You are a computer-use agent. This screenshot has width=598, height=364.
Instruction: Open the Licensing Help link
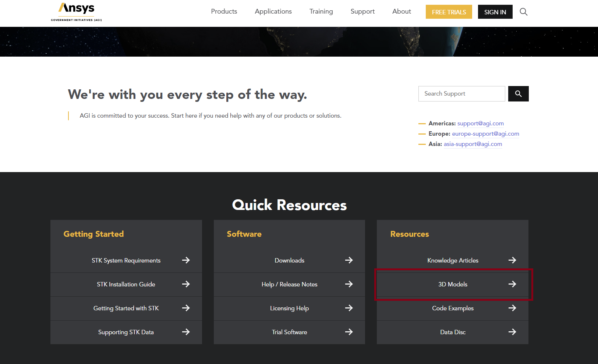pyautogui.click(x=289, y=308)
